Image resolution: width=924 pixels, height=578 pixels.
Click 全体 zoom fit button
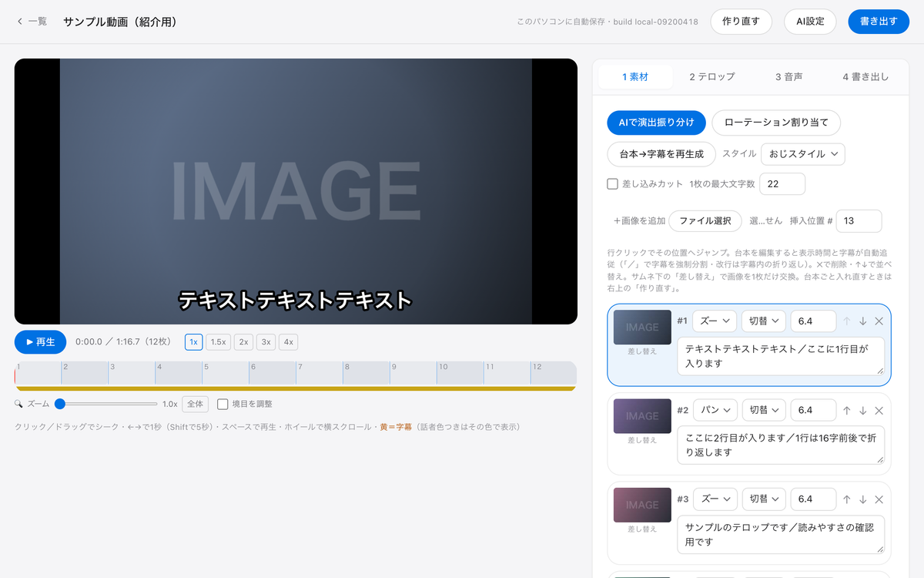coord(196,404)
